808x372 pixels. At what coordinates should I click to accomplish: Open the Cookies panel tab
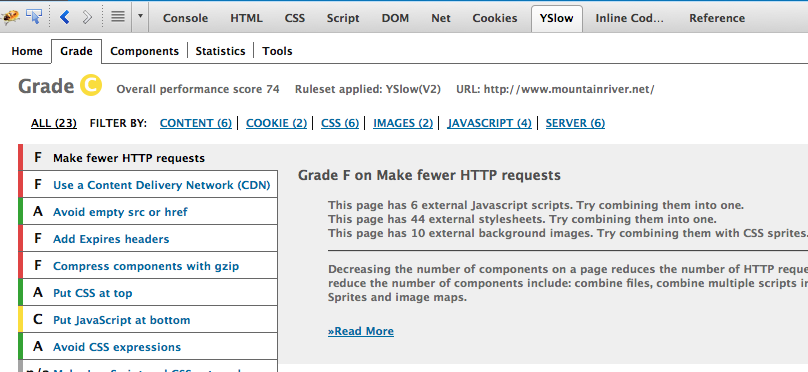(495, 18)
